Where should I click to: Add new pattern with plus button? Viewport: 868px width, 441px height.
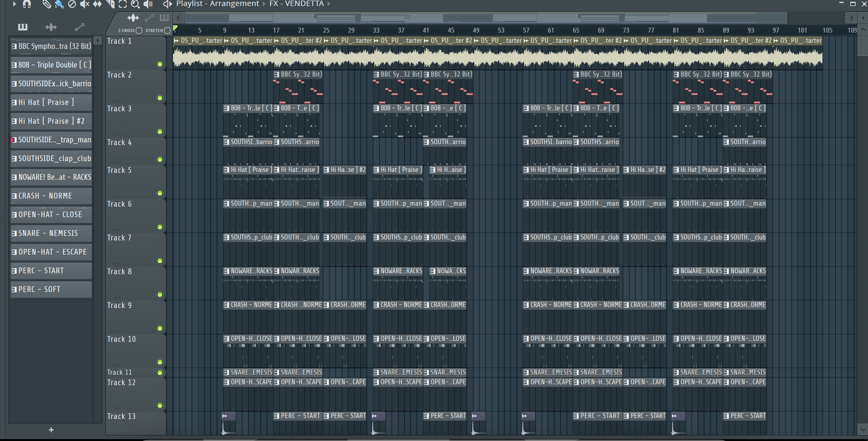point(51,430)
